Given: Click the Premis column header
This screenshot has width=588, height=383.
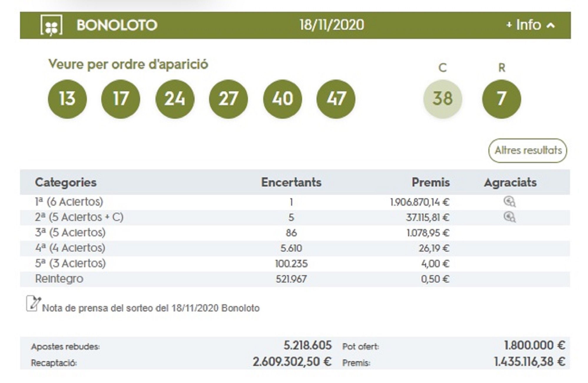Looking at the screenshot, I should [x=430, y=182].
